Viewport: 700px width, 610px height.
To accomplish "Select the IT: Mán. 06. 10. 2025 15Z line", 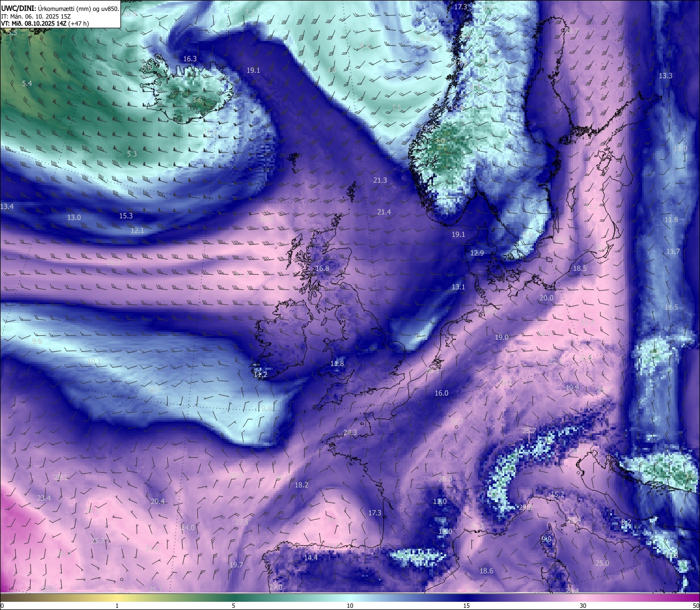I will [36, 16].
